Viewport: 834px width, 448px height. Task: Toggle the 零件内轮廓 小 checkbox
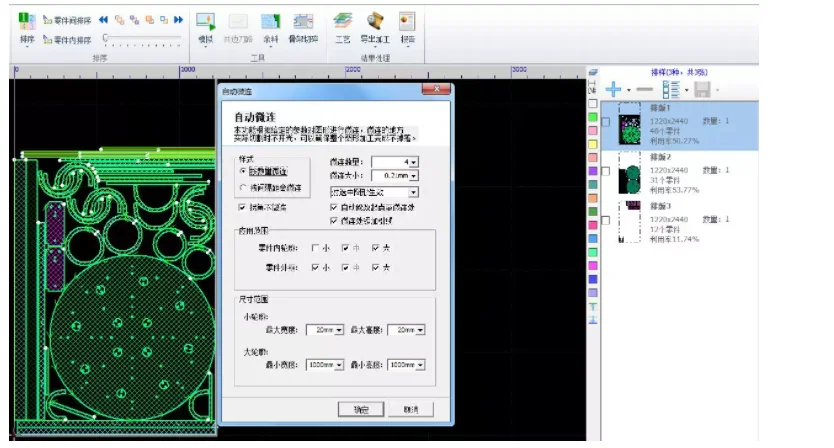tap(316, 247)
